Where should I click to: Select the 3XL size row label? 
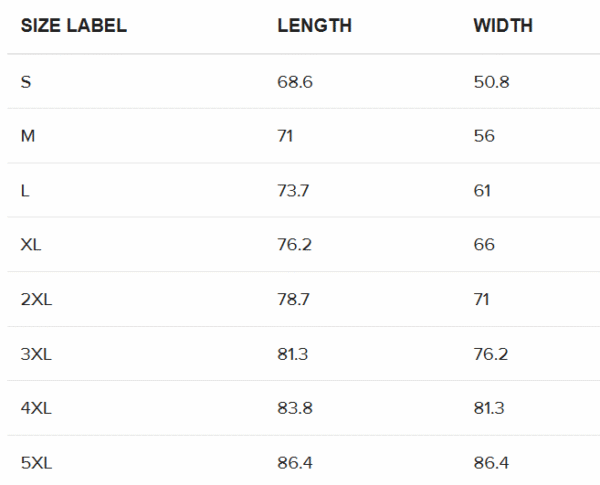[36, 354]
